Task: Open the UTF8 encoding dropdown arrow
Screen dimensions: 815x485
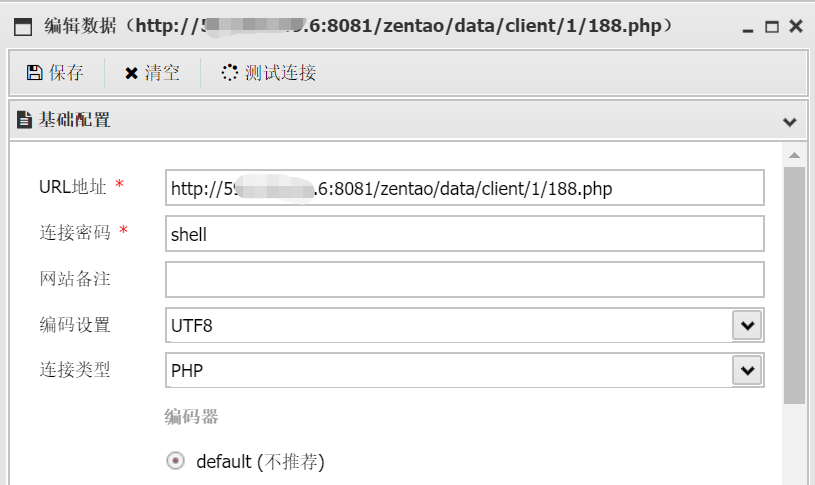Action: tap(746, 325)
